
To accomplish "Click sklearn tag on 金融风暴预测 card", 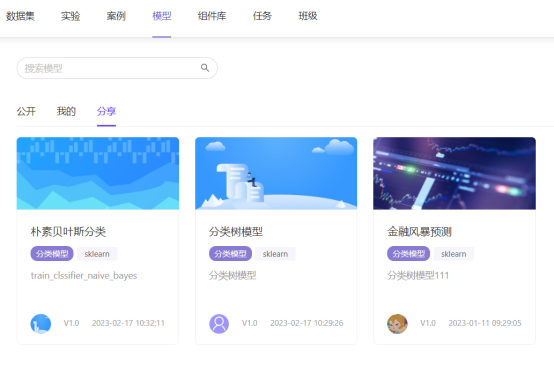I will coord(454,254).
